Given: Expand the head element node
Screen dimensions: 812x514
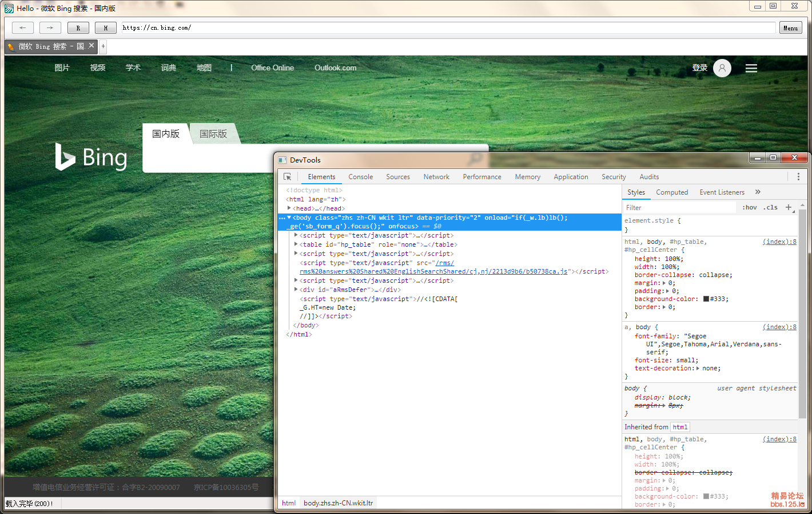Looking at the screenshot, I should 289,208.
